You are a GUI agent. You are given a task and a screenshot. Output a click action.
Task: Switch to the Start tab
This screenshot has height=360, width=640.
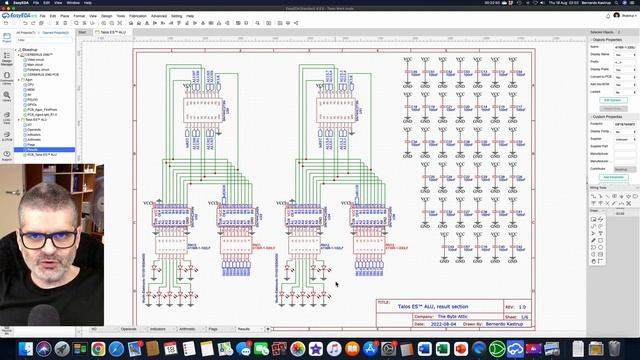(82, 32)
